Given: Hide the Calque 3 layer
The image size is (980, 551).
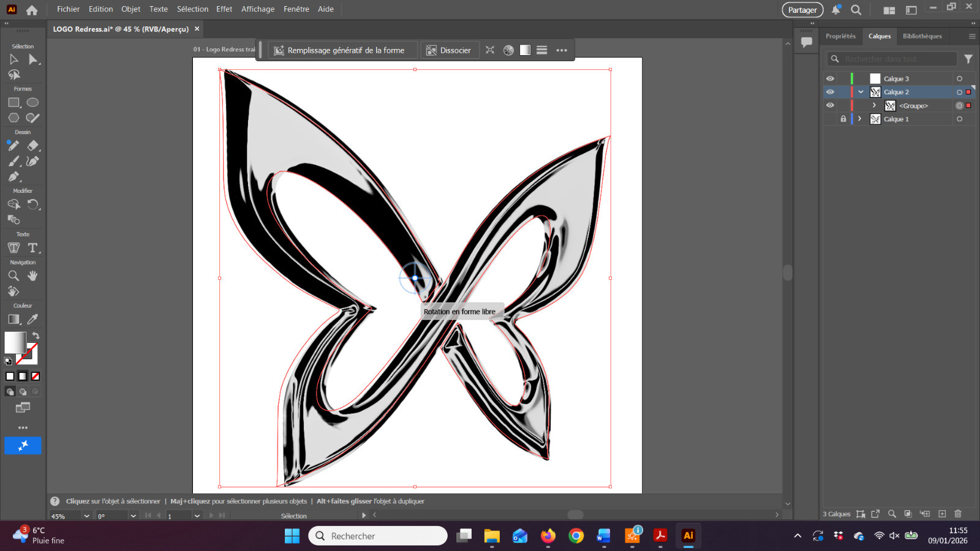Looking at the screenshot, I should point(830,78).
